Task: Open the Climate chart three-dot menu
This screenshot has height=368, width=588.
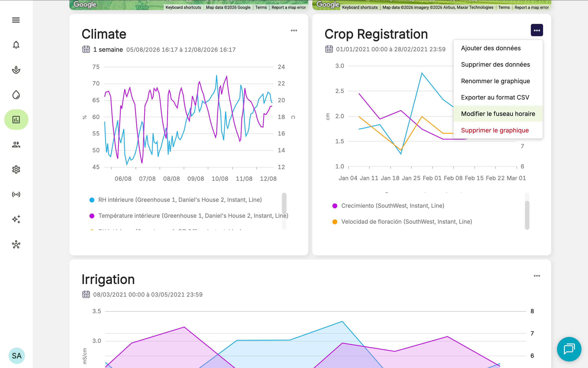Action: pos(294,30)
